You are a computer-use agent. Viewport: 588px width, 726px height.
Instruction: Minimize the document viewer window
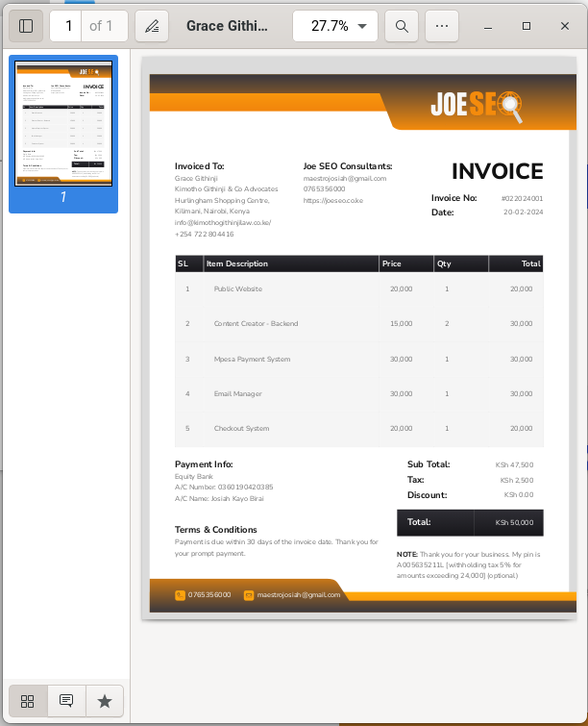pos(488,26)
